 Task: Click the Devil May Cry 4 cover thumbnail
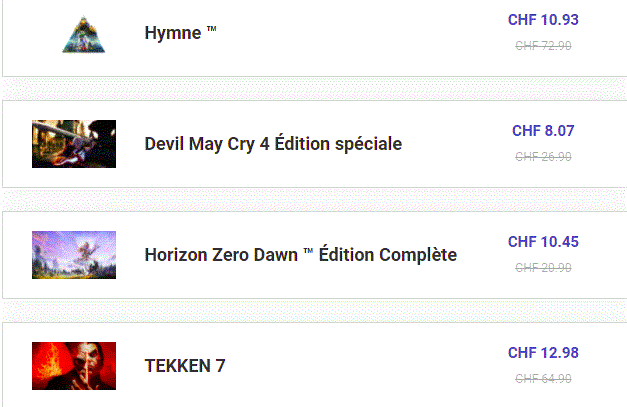(x=74, y=144)
